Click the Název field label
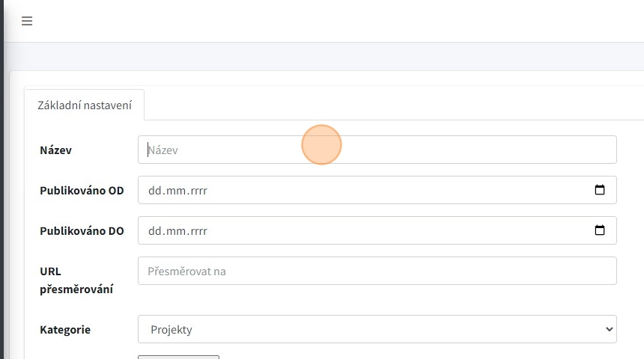The image size is (644, 359). pyautogui.click(x=55, y=150)
